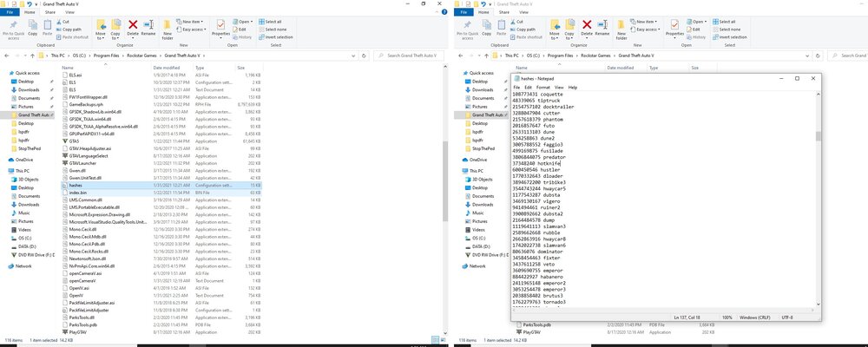This screenshot has width=868, height=347.
Task: Select OneDrive in left Explorer sidebar
Action: (x=20, y=160)
